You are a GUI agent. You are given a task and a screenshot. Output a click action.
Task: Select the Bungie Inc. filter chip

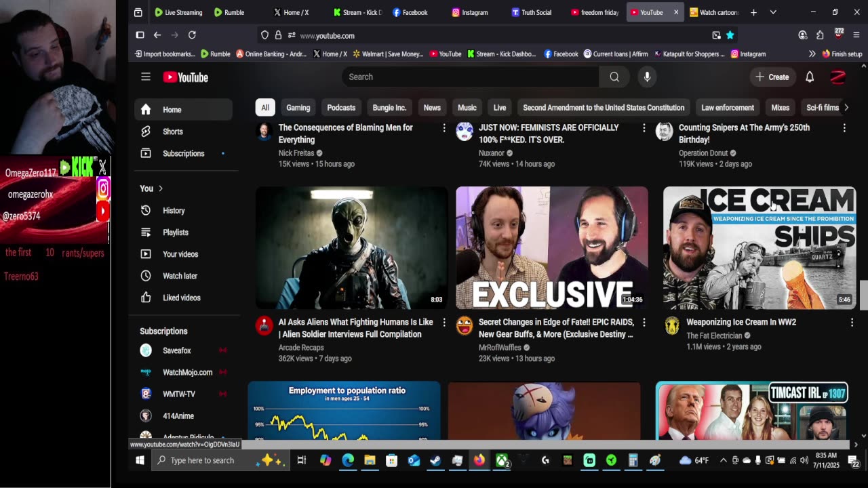click(x=389, y=108)
